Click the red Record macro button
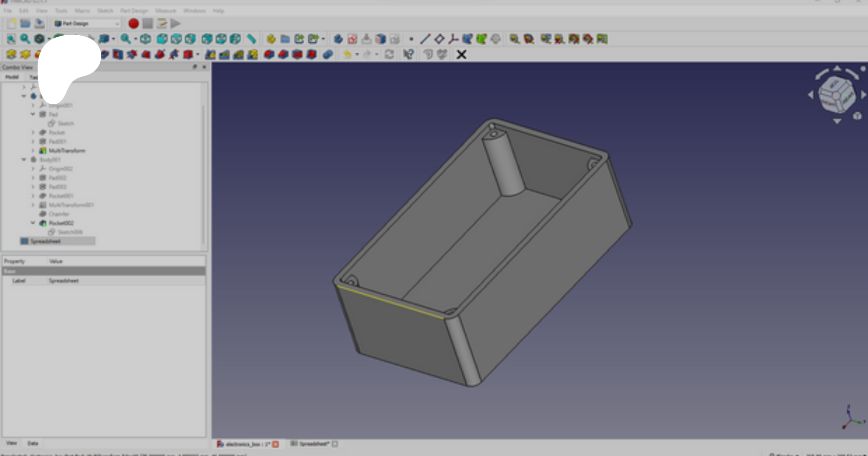Screen dimensions: 868x456 click(134, 23)
